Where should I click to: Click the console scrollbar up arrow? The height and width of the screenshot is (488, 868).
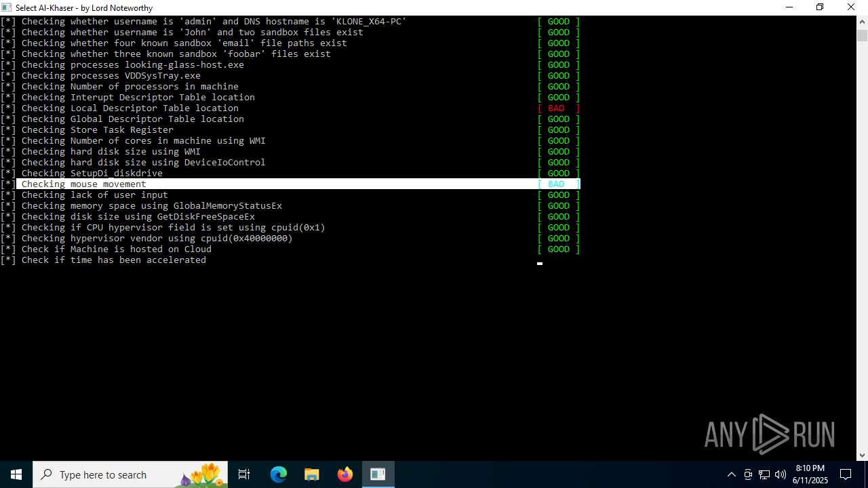(862, 22)
